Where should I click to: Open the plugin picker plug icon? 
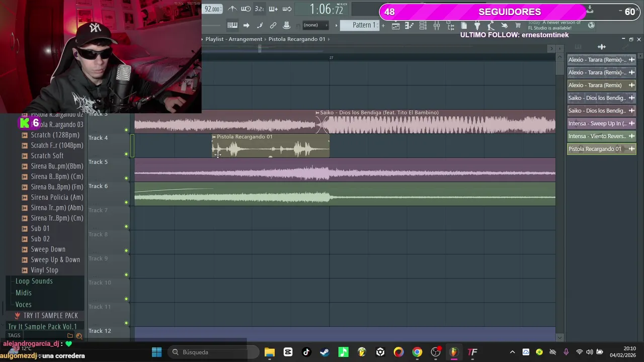[x=477, y=25]
